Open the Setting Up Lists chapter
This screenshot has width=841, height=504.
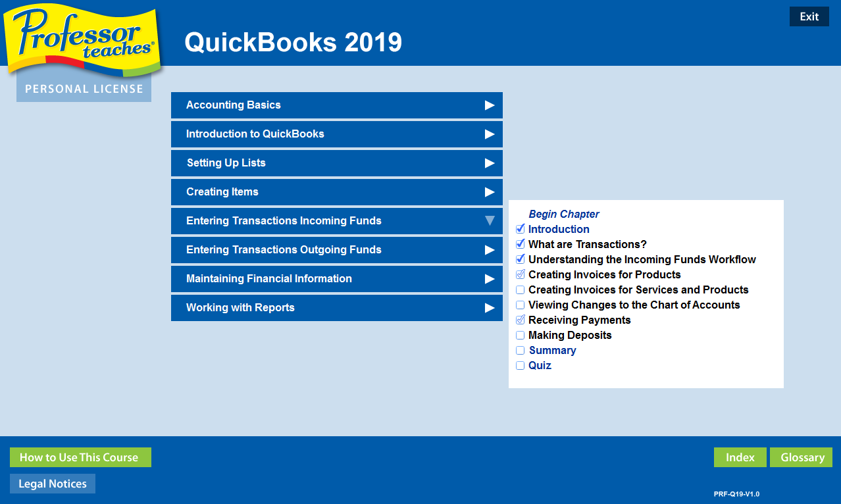(x=337, y=163)
